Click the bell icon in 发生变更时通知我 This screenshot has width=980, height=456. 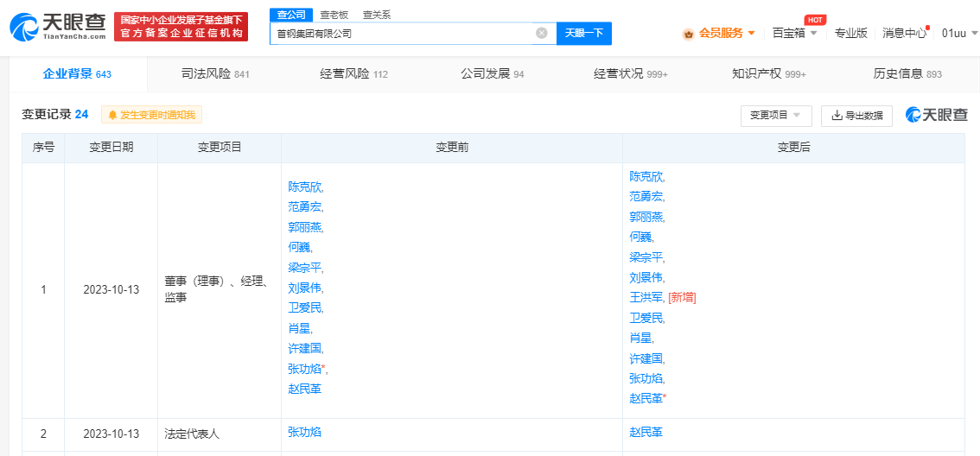(x=112, y=115)
